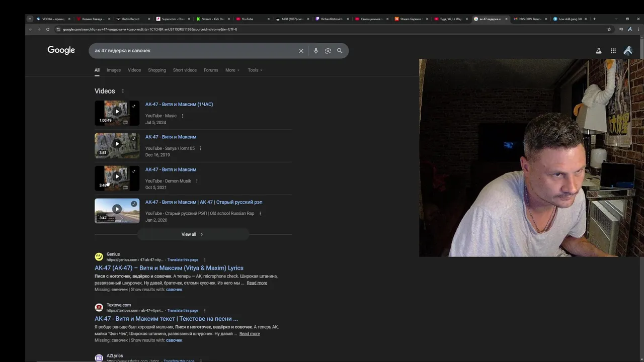
Task: Click the Genius site favicon
Action: click(x=99, y=256)
